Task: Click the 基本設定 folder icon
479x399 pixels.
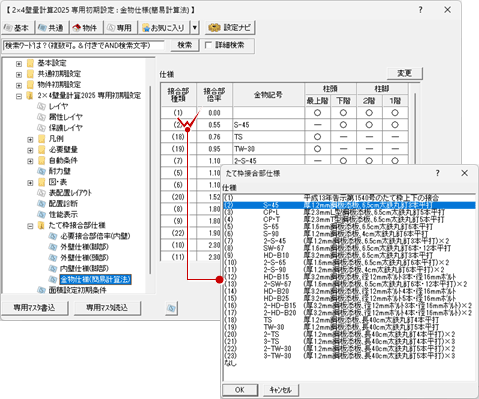Action: point(30,63)
